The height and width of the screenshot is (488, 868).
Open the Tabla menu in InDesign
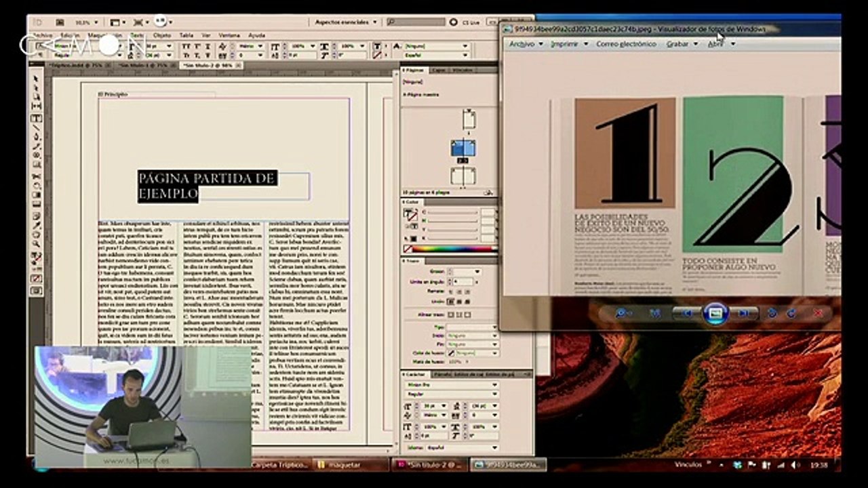[186, 35]
